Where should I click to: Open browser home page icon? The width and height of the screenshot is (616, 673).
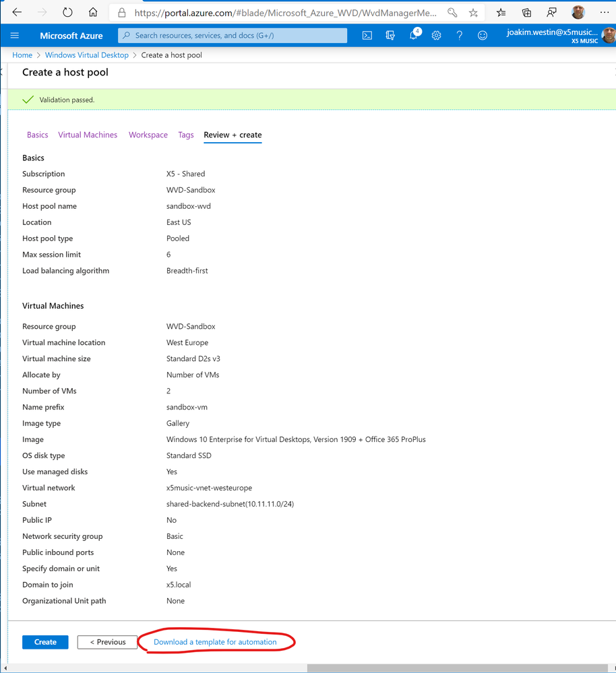click(93, 12)
